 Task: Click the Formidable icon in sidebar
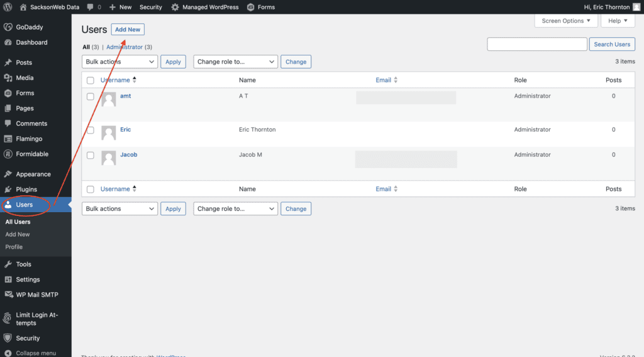(8, 154)
